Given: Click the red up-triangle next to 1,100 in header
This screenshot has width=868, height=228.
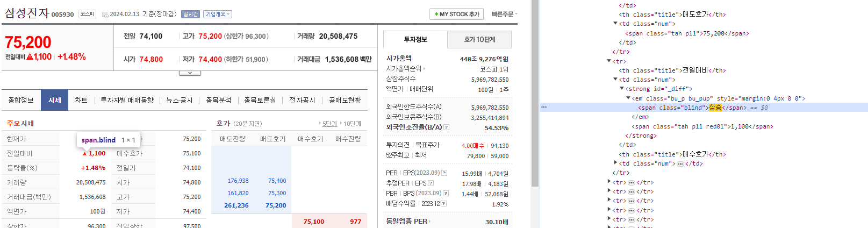Looking at the screenshot, I should tap(30, 56).
